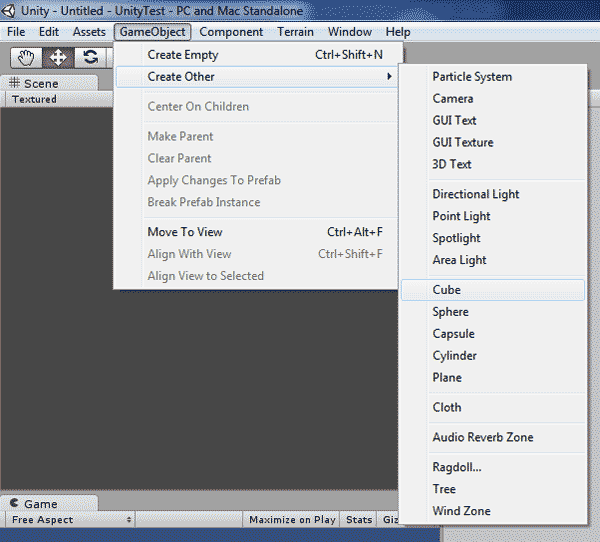
Task: Click the Unity logo in title bar
Action: [9, 10]
